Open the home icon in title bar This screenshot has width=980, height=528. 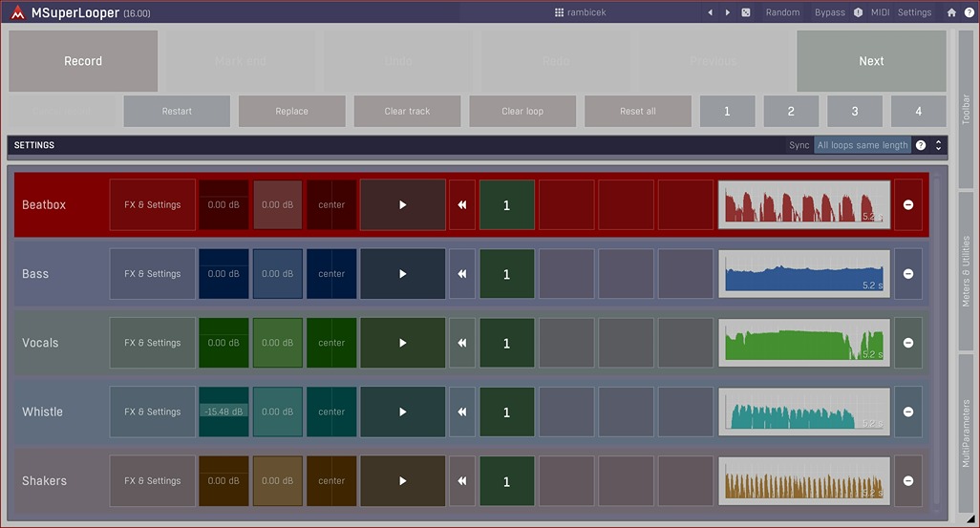pos(951,12)
